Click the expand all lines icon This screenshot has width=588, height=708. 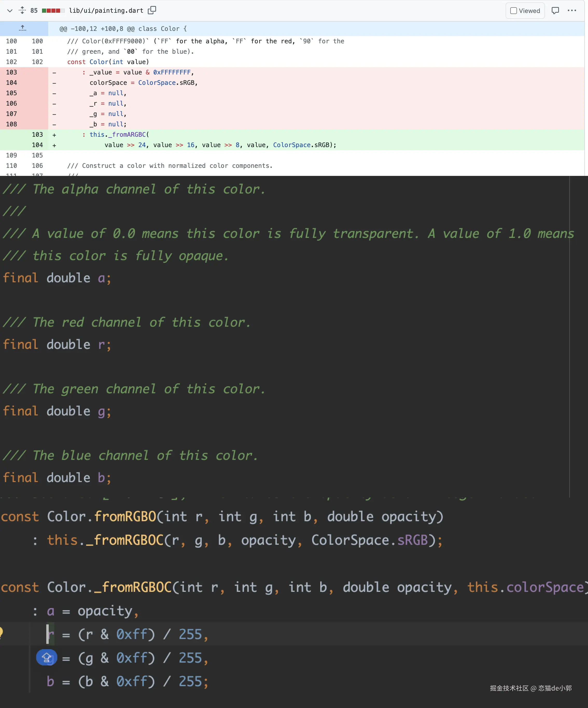(22, 10)
